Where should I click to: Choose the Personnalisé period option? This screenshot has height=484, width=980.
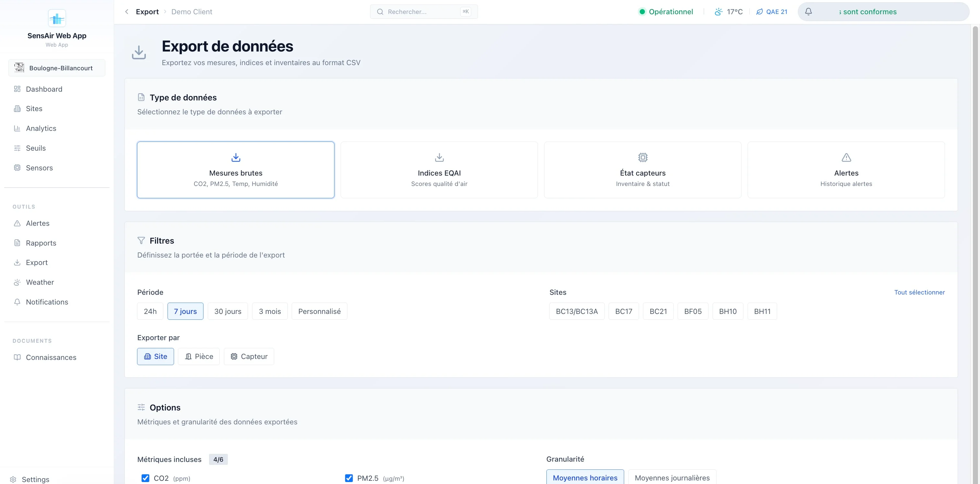pos(320,311)
